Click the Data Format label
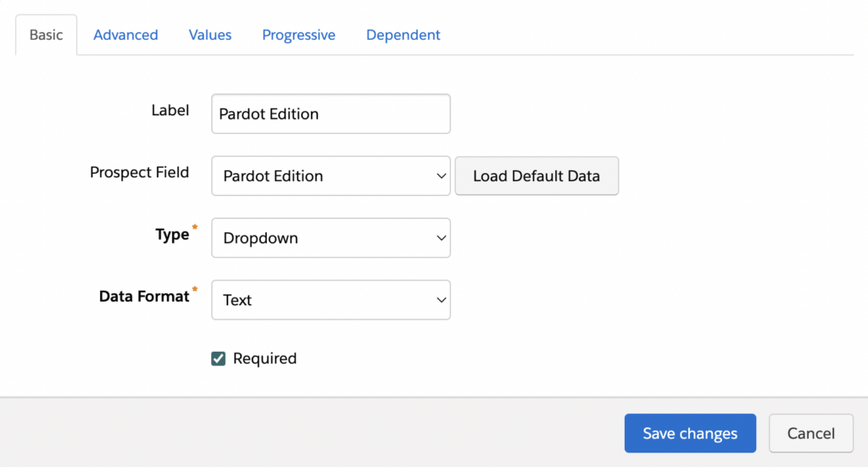This screenshot has height=467, width=868. 144,297
